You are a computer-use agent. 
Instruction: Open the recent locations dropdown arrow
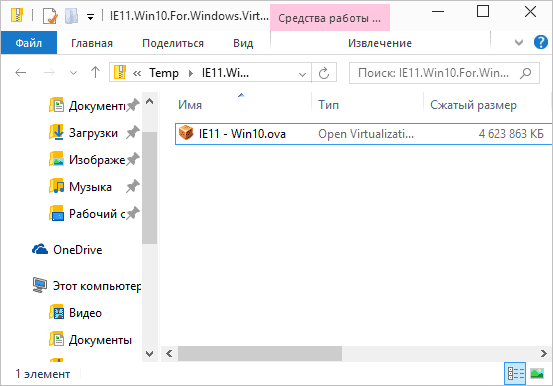tap(73, 73)
